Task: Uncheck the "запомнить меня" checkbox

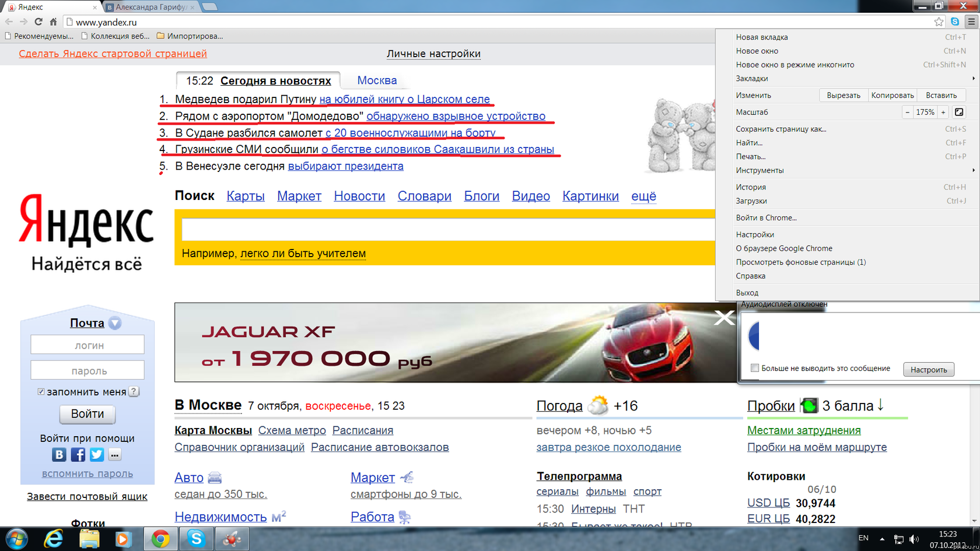Action: [x=41, y=392]
